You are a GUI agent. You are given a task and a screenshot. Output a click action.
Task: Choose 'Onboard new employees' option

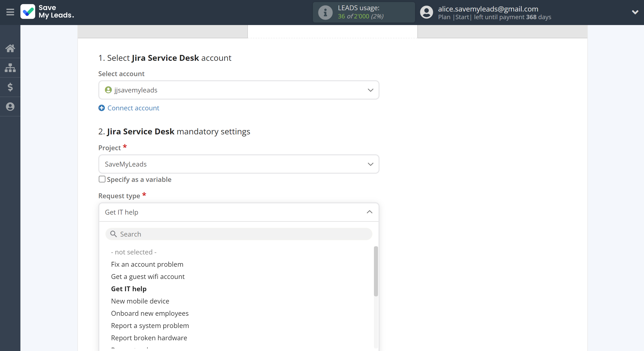coord(150,313)
